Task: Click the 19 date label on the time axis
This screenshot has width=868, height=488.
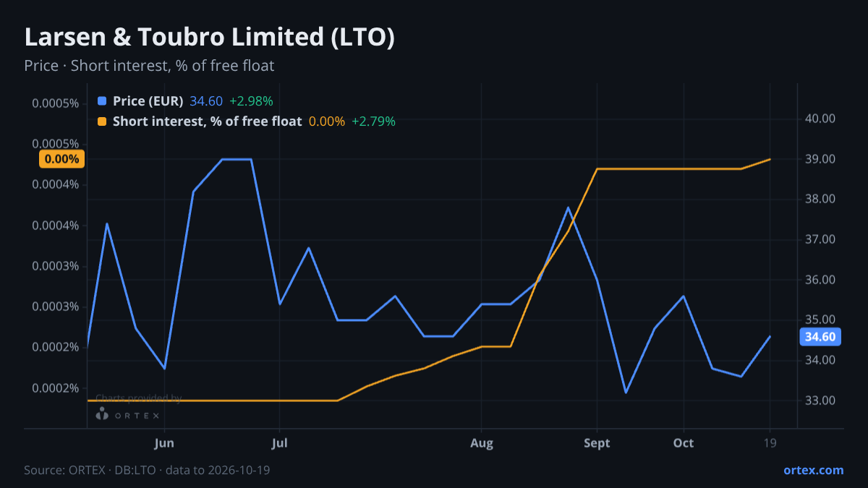Action: 770,443
